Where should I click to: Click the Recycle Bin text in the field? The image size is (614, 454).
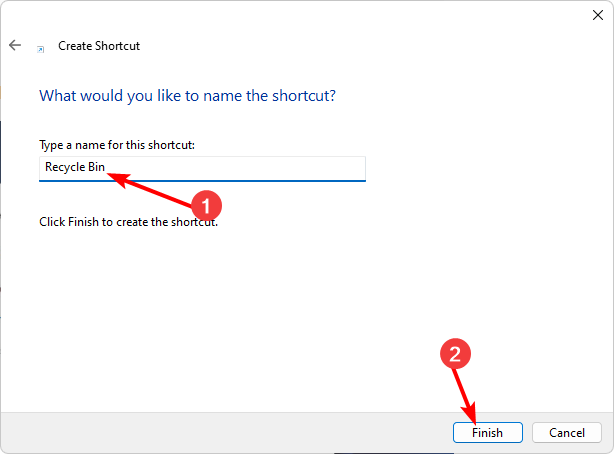tap(75, 168)
